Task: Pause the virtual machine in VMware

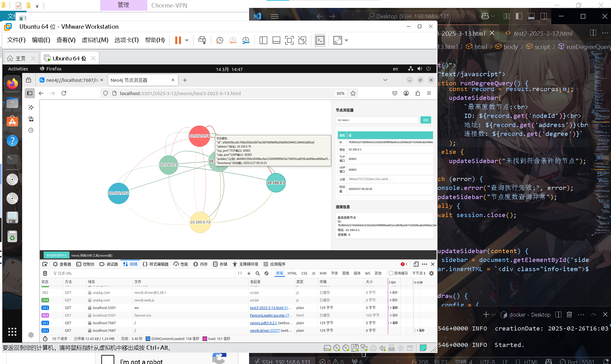Action: 178,40
